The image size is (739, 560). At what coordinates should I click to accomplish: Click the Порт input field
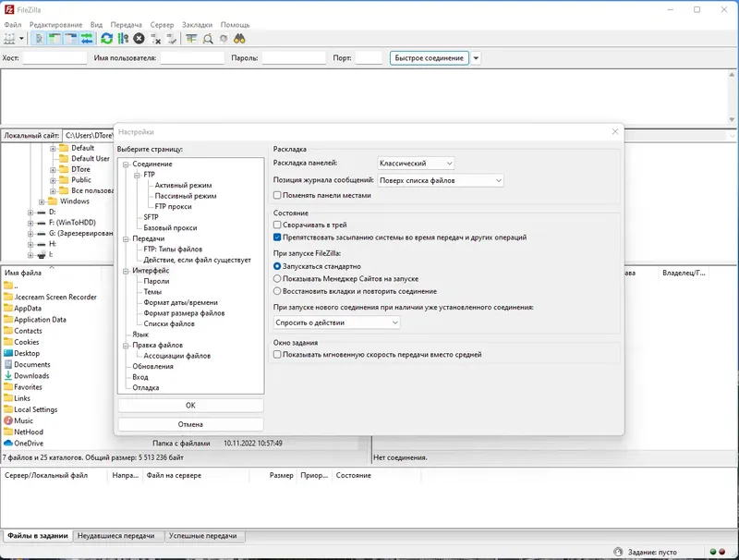coord(369,58)
